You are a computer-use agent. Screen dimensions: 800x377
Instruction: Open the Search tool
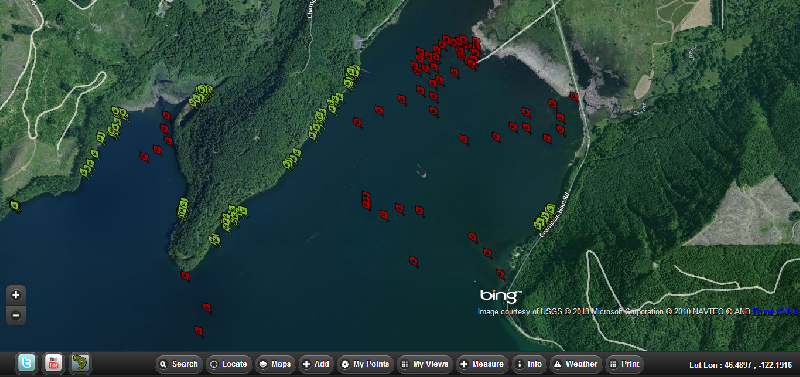click(179, 364)
